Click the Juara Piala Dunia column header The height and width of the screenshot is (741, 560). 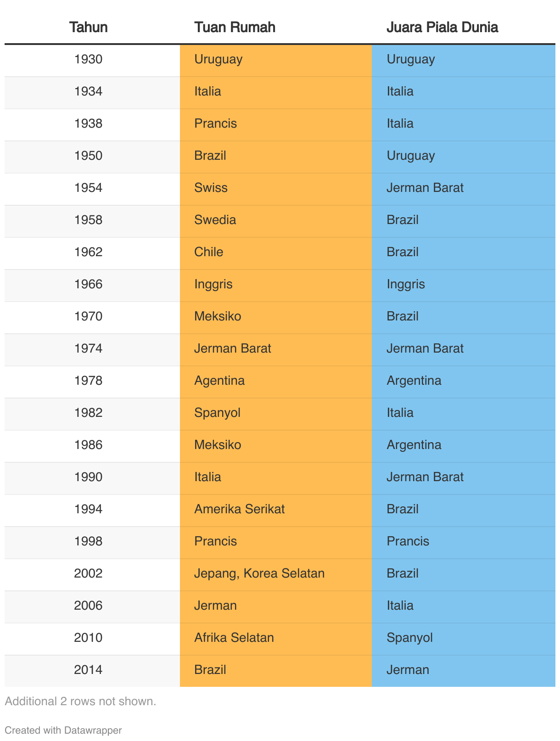pos(442,27)
